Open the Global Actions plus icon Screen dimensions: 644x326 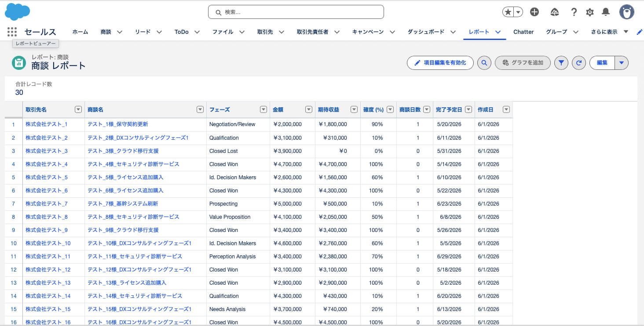point(534,12)
